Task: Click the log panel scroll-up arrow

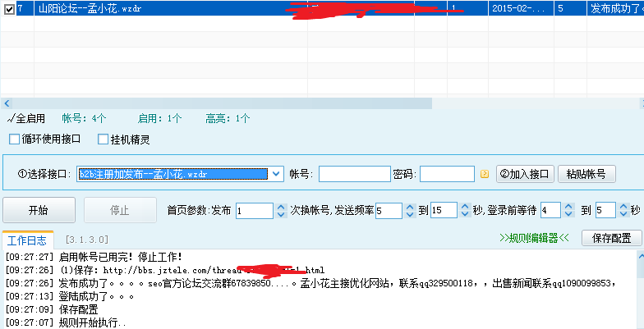Action: 638,256
